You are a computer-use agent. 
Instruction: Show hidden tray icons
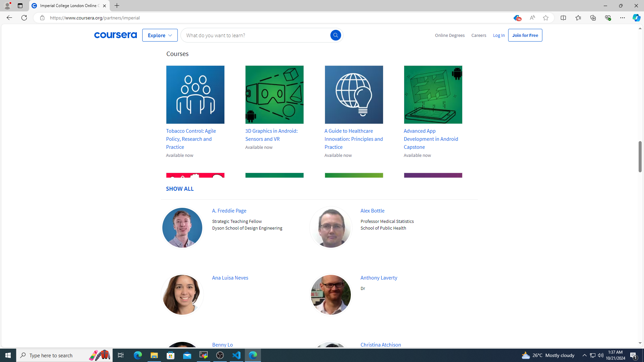[x=585, y=355]
